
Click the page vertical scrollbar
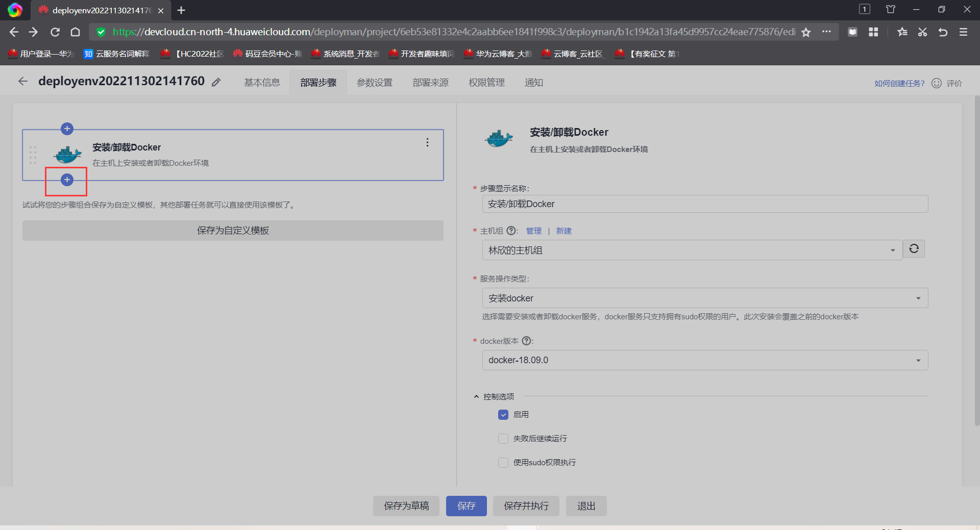point(977,260)
